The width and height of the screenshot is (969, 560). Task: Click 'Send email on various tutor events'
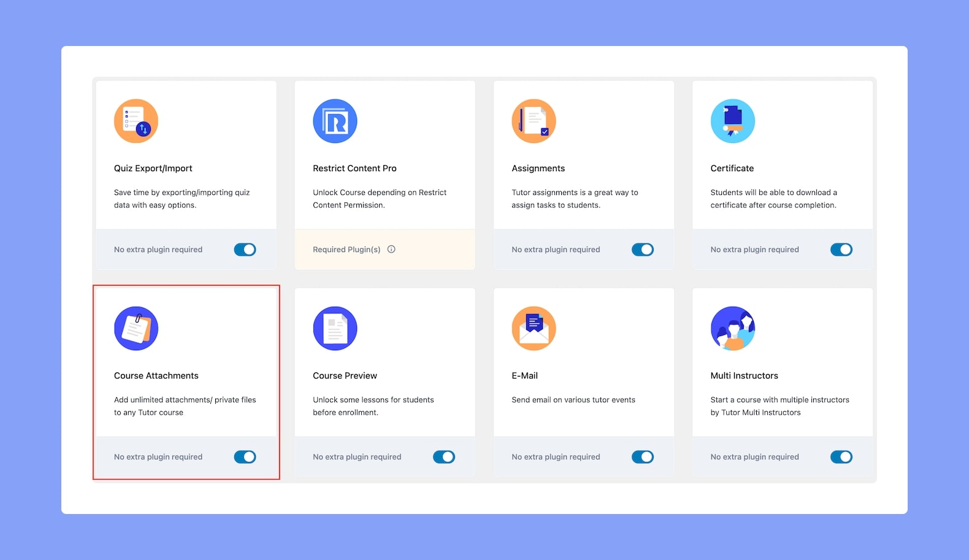pyautogui.click(x=573, y=400)
